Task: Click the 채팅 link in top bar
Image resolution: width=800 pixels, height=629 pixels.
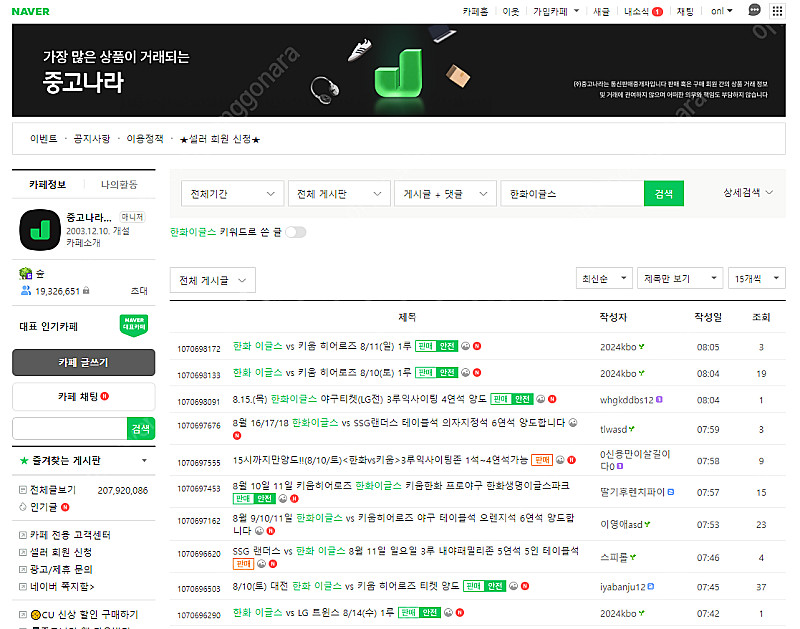Action: pos(685,11)
